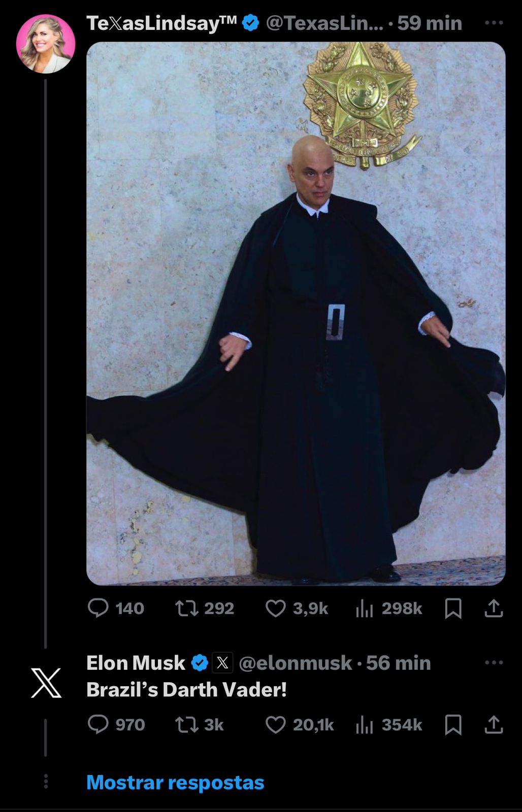This screenshot has height=812, width=522.
Task: Open the @elonmusk handle link
Action: coord(295,663)
